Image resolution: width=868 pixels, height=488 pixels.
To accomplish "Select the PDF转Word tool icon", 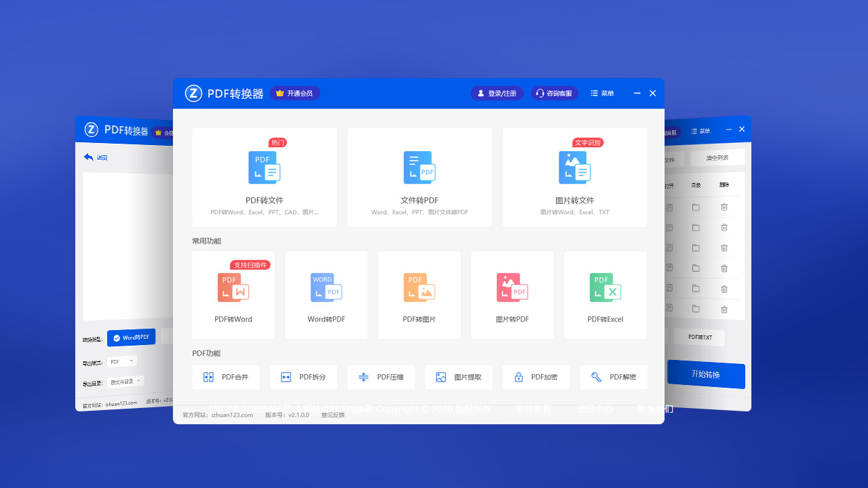I will [233, 287].
